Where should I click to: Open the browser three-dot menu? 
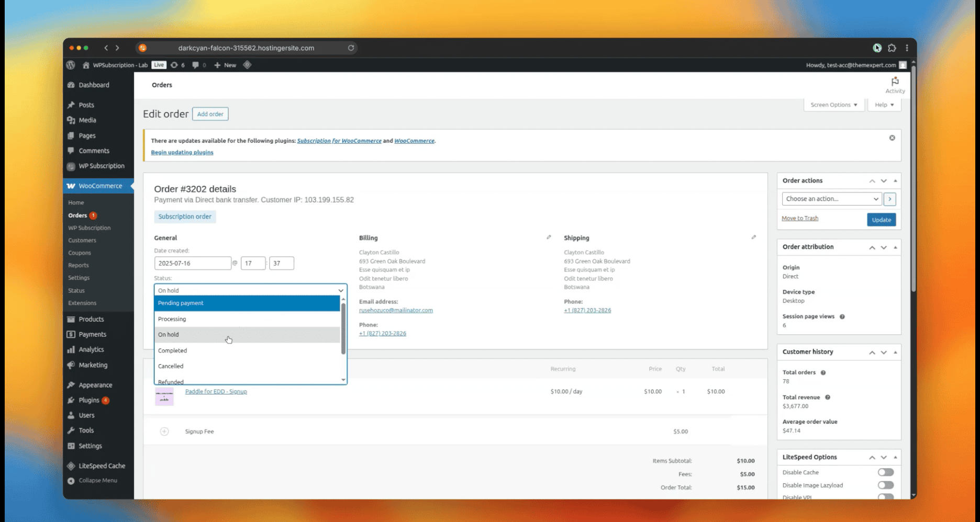click(x=907, y=48)
